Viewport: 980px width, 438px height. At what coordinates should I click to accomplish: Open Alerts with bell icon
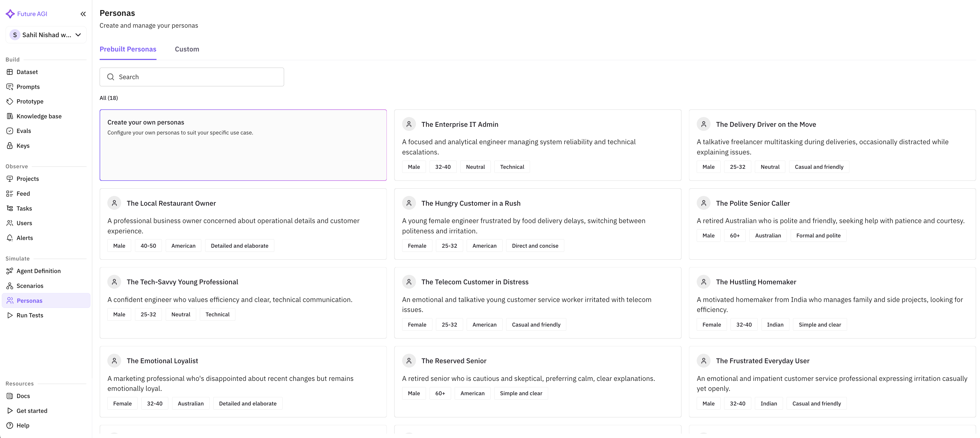tap(24, 238)
